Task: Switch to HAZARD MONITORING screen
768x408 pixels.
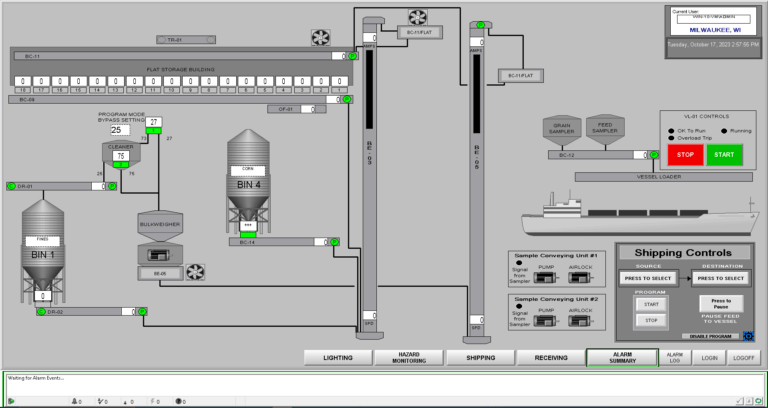Action: tap(408, 357)
